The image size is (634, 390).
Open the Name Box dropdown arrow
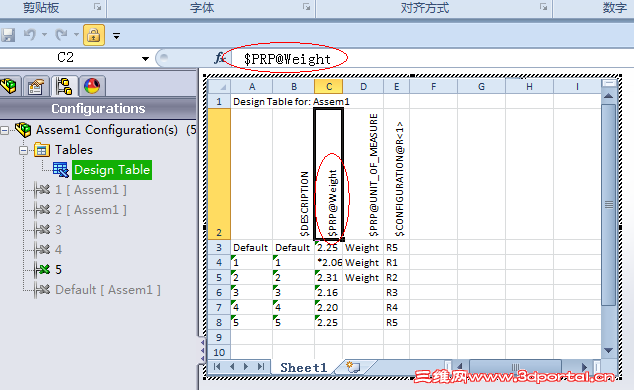coord(145,59)
